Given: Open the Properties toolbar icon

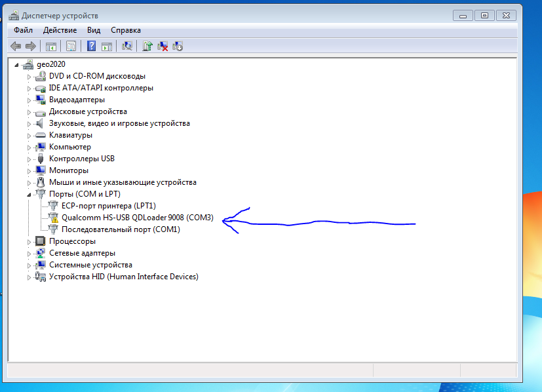Looking at the screenshot, I should 71,46.
